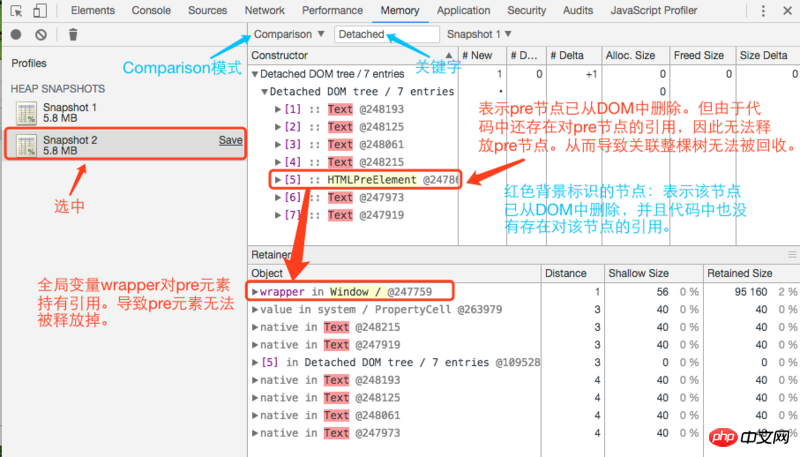
Task: Select native in Text @248061 retainer row
Action: tap(524, 415)
